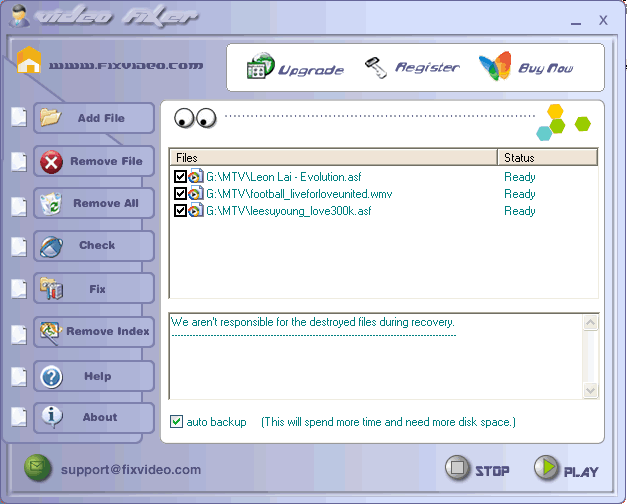627x504 pixels.
Task: Uncheck the football_liveforloveunited.wmv file
Action: pos(180,194)
